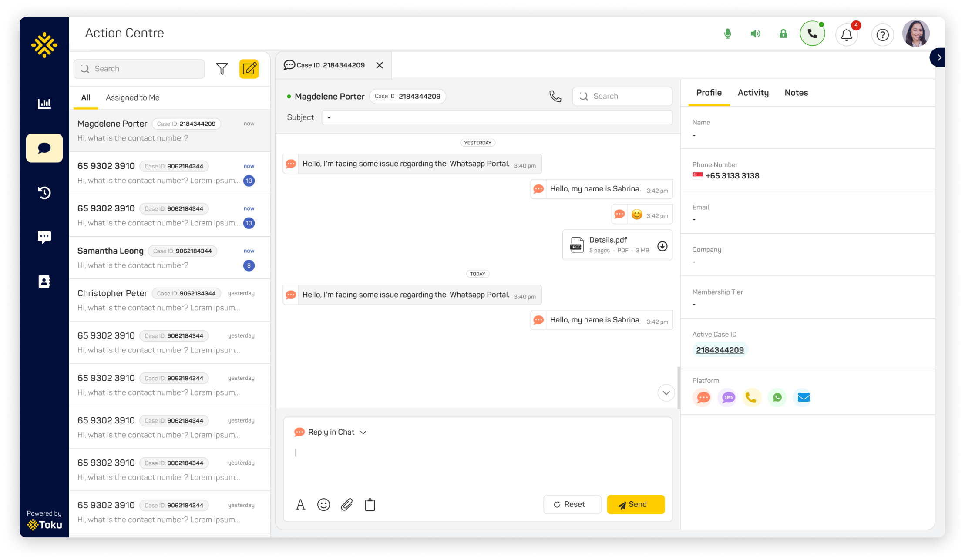Click the notifications bell icon
965x560 pixels.
847,34
